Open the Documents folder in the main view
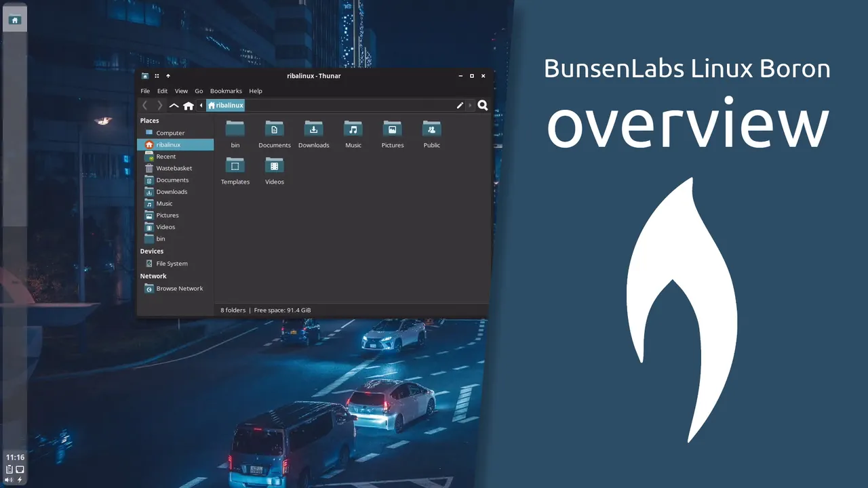 275,134
